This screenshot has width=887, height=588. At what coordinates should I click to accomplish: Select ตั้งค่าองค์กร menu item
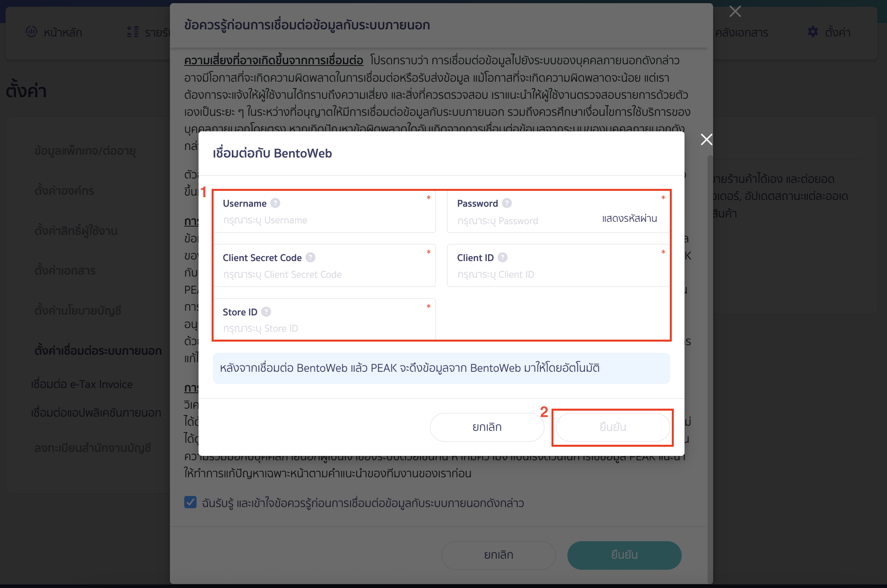pyautogui.click(x=64, y=191)
